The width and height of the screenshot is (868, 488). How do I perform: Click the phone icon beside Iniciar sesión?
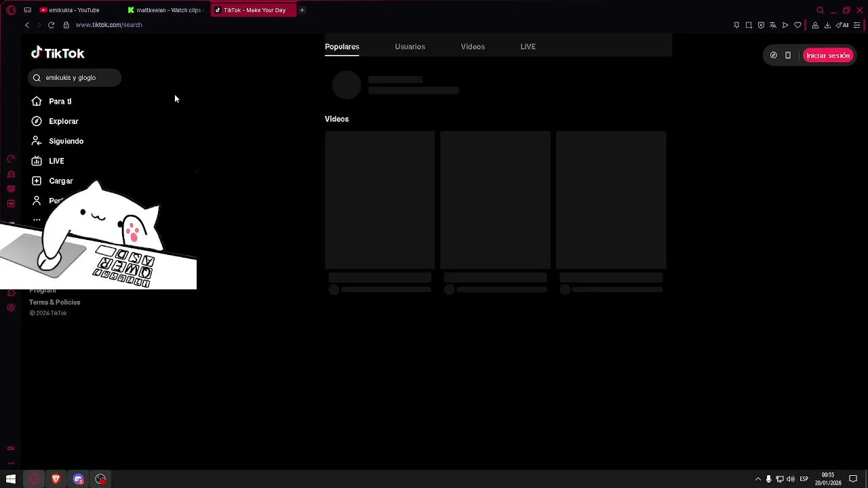pos(788,56)
